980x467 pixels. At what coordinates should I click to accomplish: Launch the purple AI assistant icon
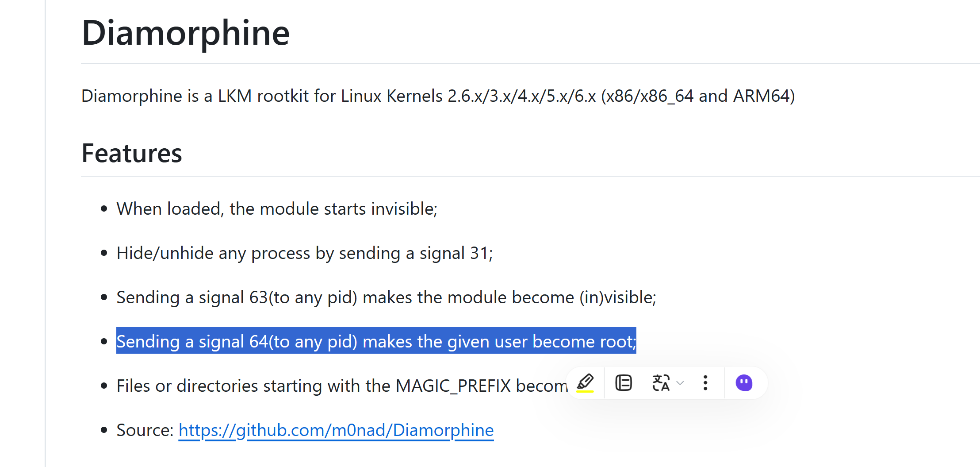(744, 383)
